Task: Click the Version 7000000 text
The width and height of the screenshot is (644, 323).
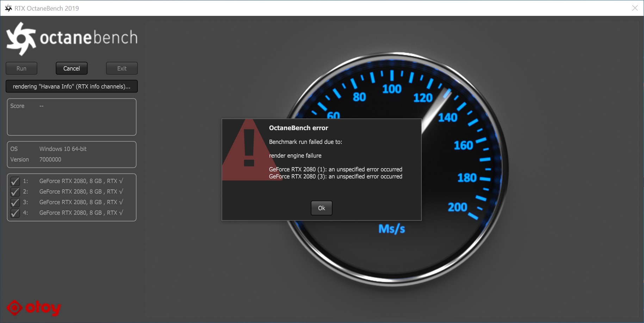Action: 50,159
